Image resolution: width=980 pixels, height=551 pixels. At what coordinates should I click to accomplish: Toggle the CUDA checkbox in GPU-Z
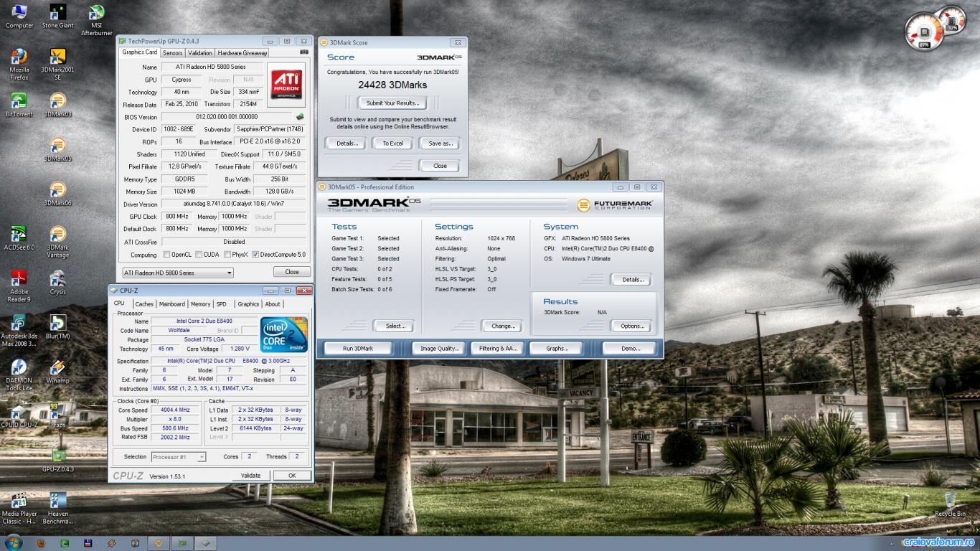pos(198,255)
